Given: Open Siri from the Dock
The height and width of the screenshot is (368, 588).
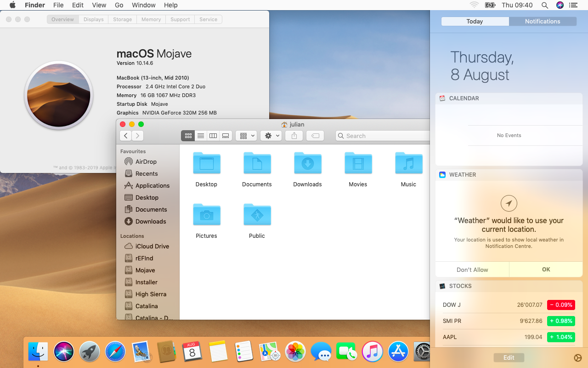Looking at the screenshot, I should (x=64, y=352).
